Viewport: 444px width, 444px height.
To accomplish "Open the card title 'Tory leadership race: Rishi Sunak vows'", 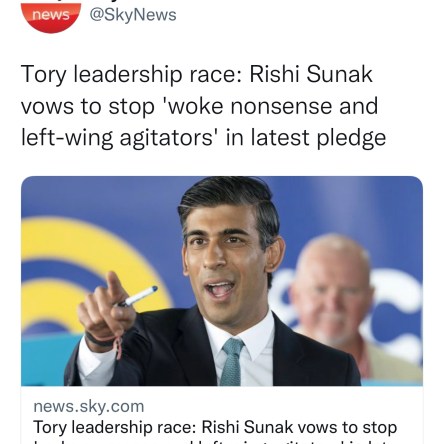I will (x=215, y=427).
